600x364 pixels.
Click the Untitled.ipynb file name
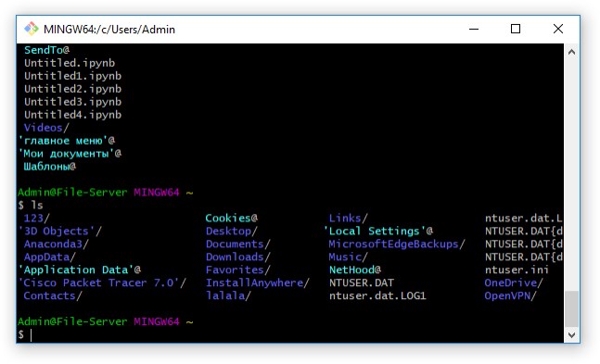[70, 63]
